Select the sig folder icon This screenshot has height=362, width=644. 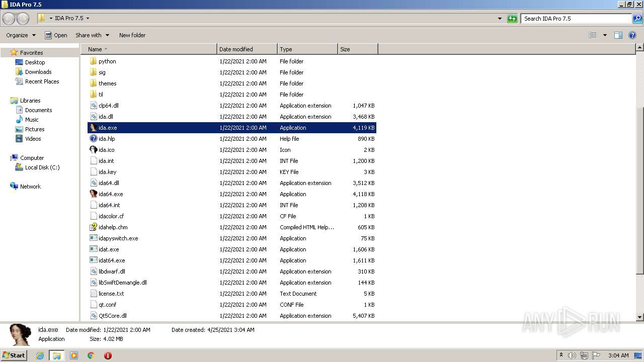(93, 72)
